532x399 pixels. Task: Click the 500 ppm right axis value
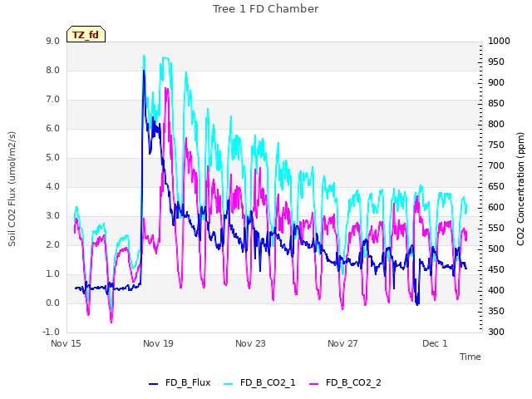click(496, 249)
